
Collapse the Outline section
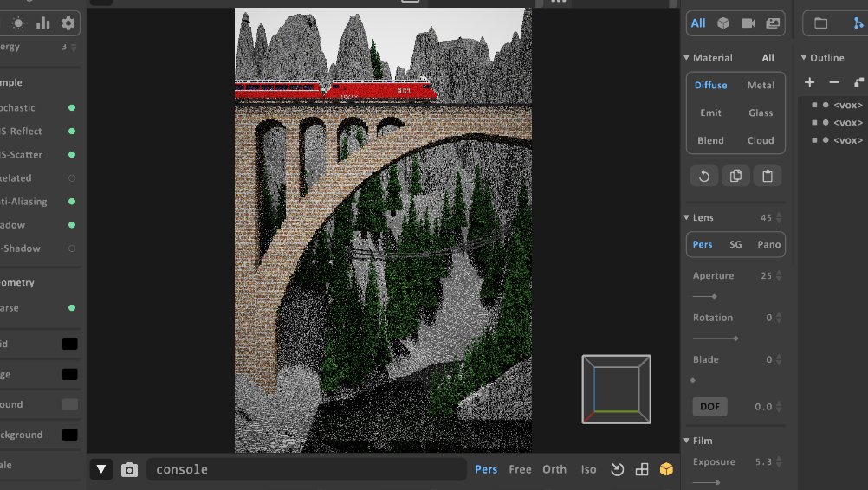pos(804,57)
